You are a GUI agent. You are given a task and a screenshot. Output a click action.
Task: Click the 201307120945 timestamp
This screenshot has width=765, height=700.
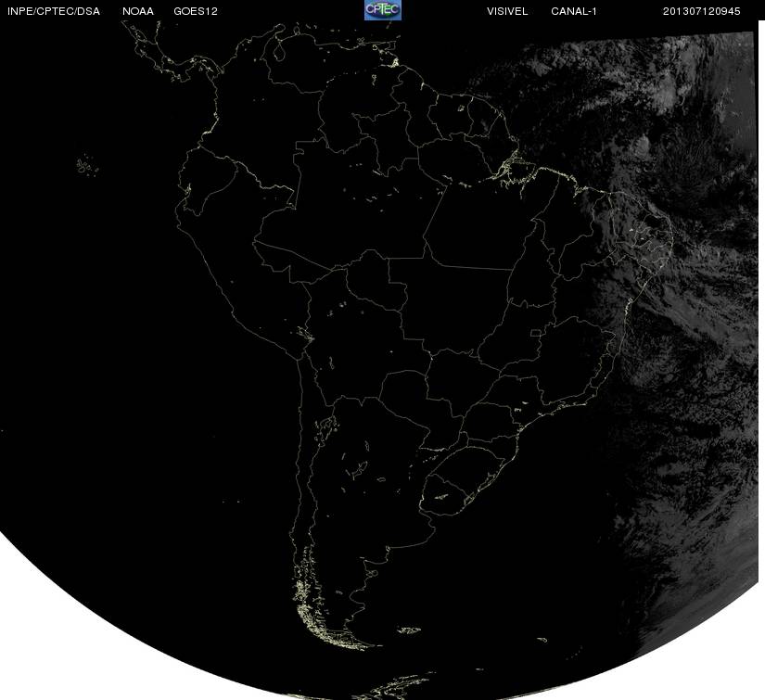pos(702,11)
